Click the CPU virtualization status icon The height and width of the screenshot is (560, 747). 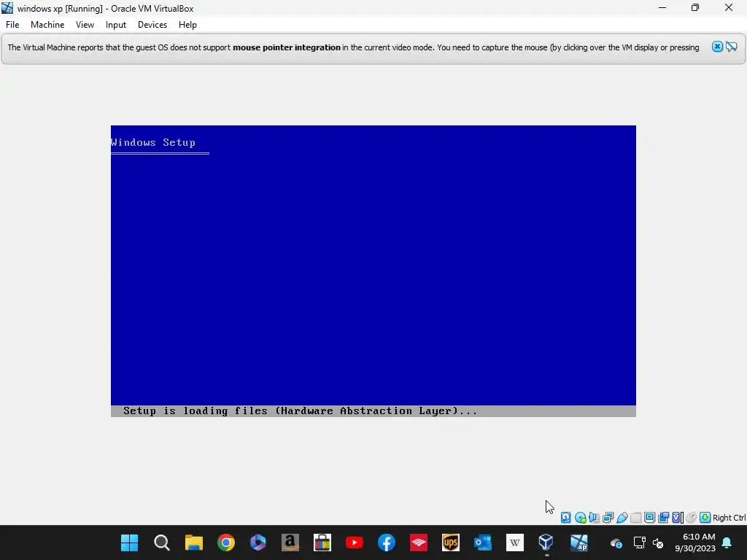677,517
